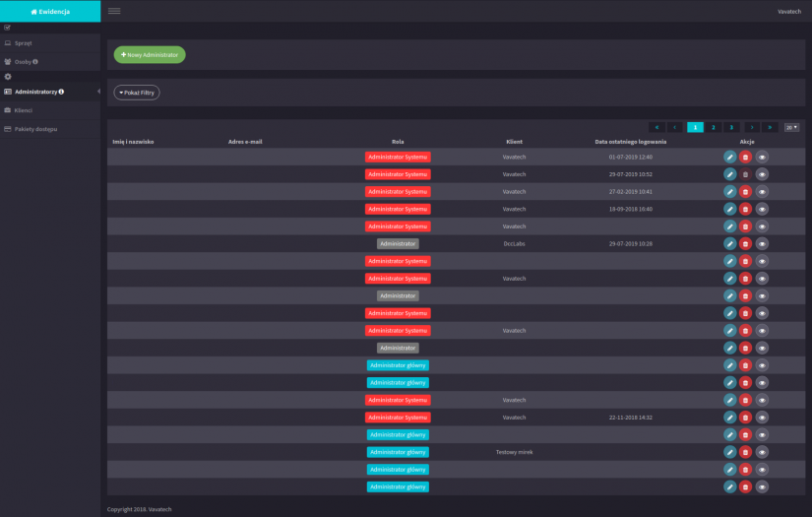Delete the admin logged in 22-11-2018 14:32
The height and width of the screenshot is (517, 812).
pyautogui.click(x=745, y=418)
